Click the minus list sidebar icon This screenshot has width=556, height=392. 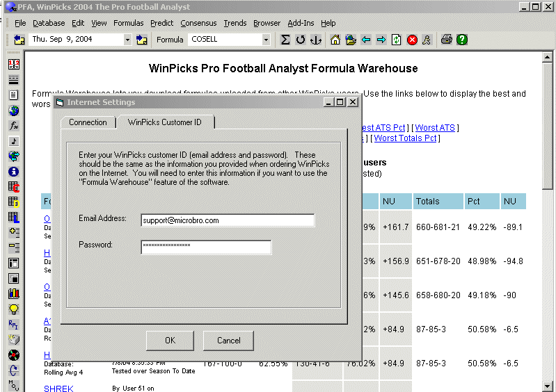(x=14, y=247)
